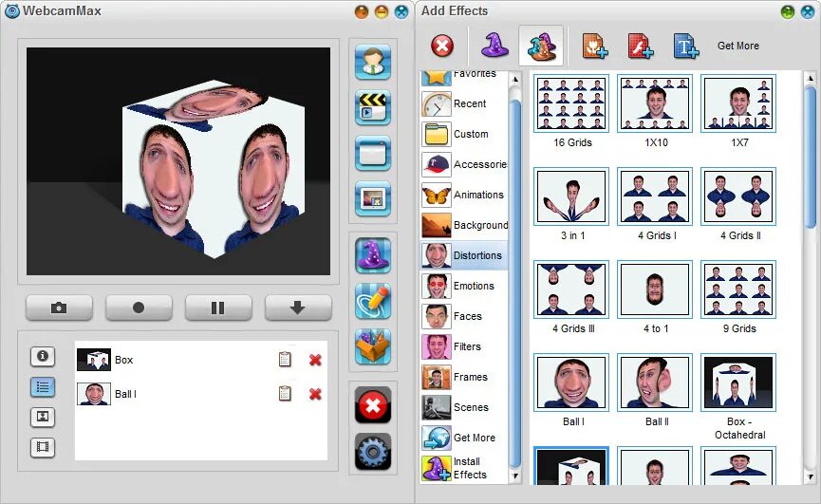821x504 pixels.
Task: Open the doodle pencil tool
Action: (373, 302)
